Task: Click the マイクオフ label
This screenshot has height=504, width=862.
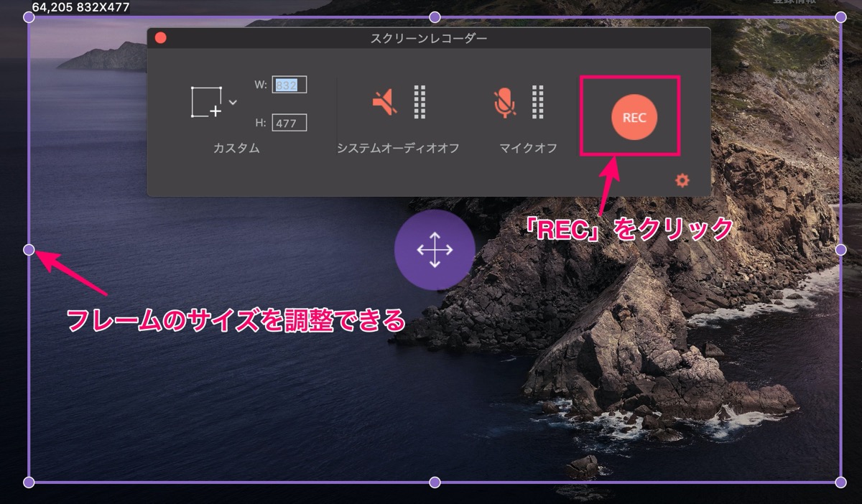Action: coord(529,149)
